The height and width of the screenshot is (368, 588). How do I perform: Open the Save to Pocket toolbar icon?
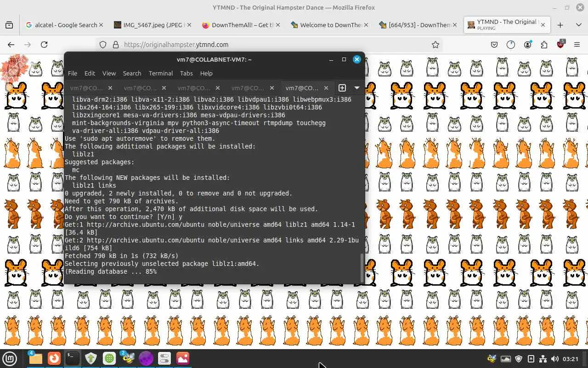494,45
